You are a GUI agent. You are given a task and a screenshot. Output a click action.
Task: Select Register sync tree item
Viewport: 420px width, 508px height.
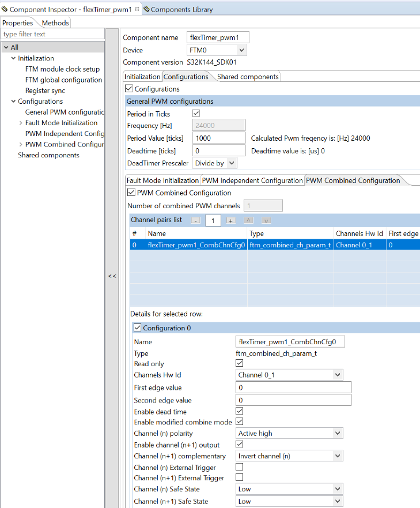45,91
